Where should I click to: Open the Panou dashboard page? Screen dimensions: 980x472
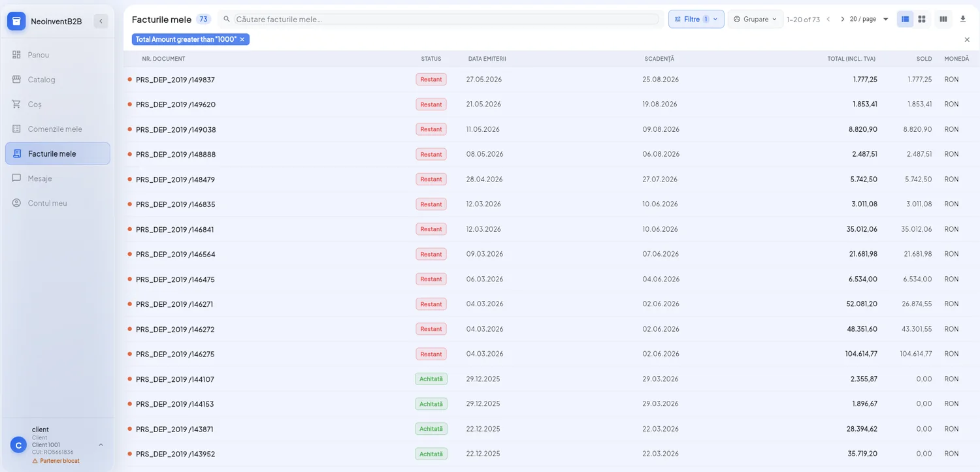[x=57, y=55]
